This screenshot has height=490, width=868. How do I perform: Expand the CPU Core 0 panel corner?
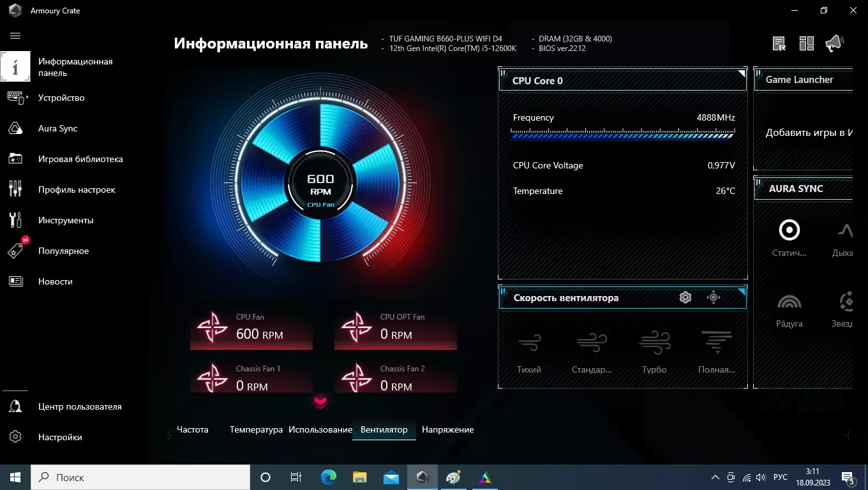[x=742, y=73]
